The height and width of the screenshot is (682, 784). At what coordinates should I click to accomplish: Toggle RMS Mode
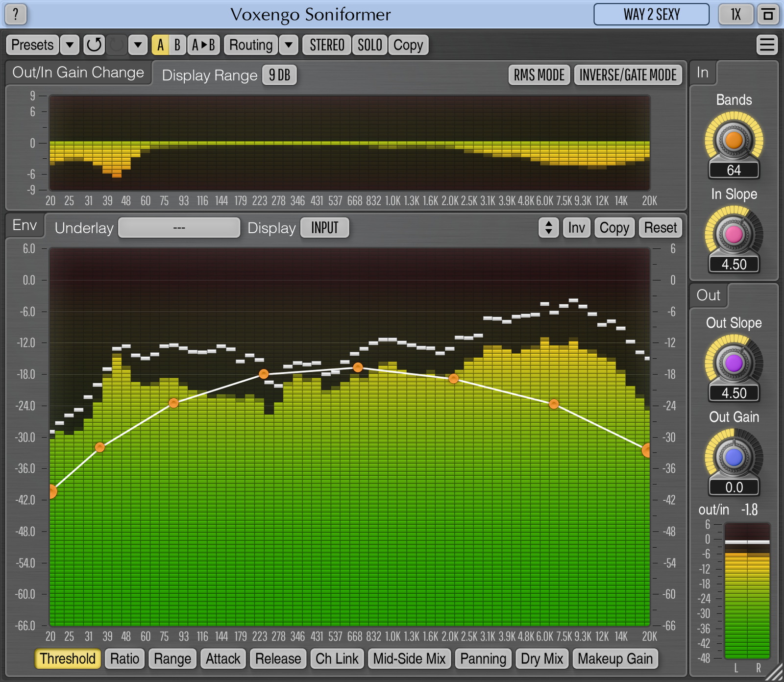539,75
